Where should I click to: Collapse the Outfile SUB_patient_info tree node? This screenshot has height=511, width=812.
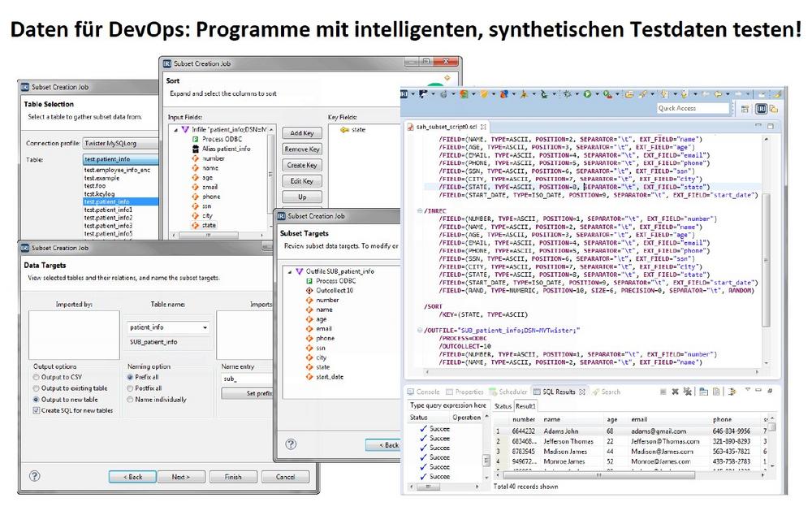[x=288, y=271]
